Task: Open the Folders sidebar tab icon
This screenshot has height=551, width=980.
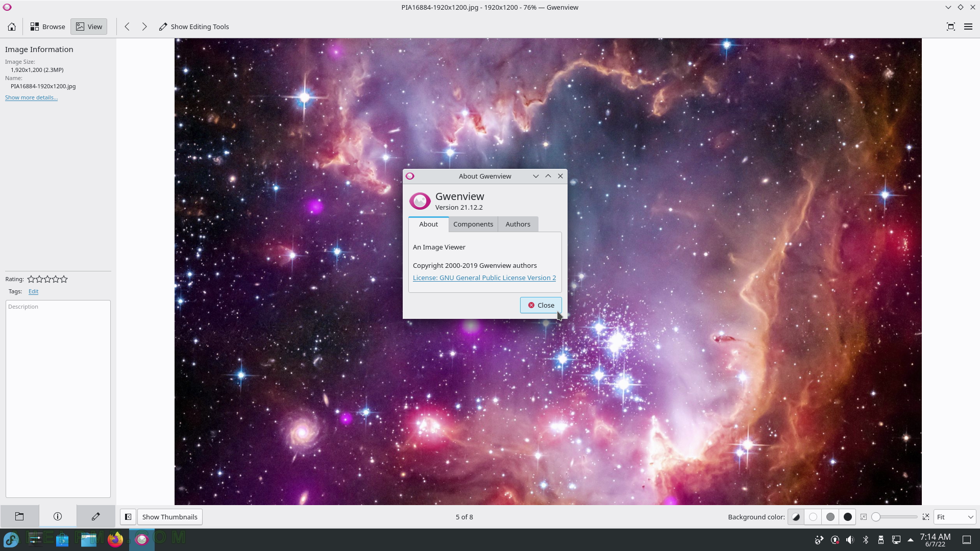Action: (x=19, y=516)
